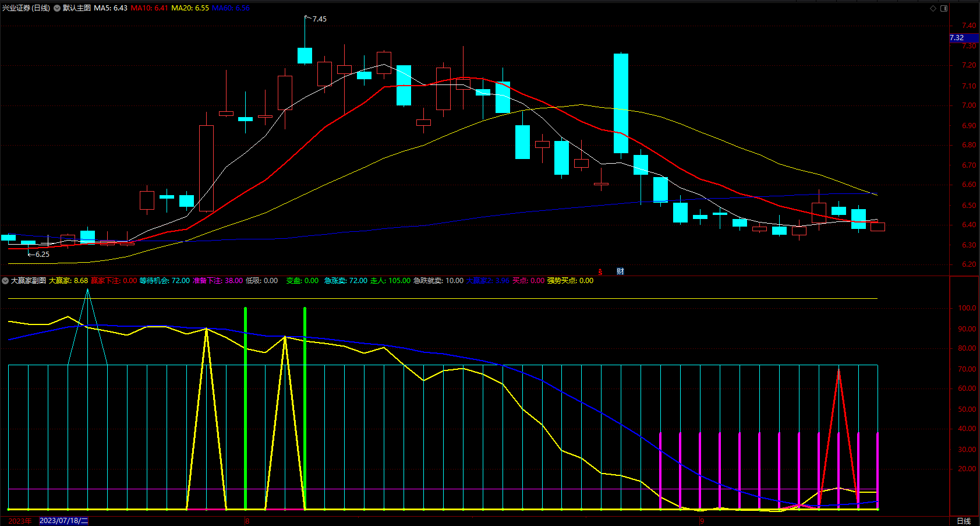Expand the 大赢家副图 indicator dropdown arrow
Screen dimensions: 980x526
click(5, 281)
